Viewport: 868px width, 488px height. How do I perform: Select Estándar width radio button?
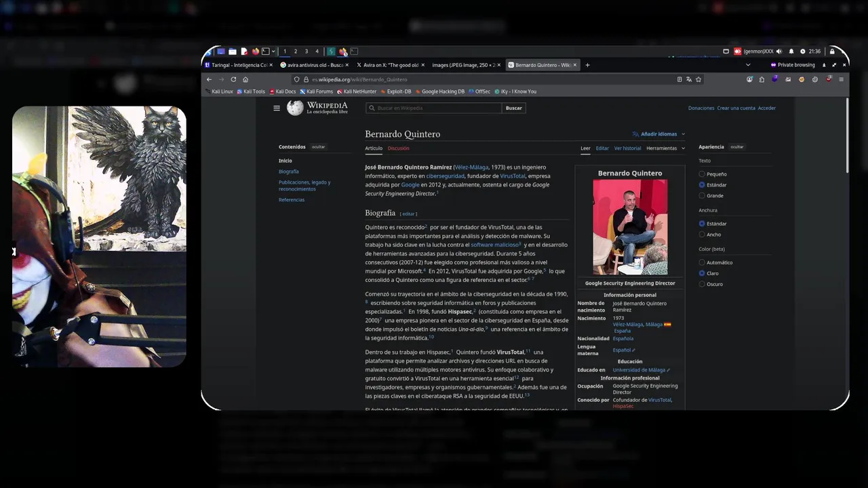(702, 223)
